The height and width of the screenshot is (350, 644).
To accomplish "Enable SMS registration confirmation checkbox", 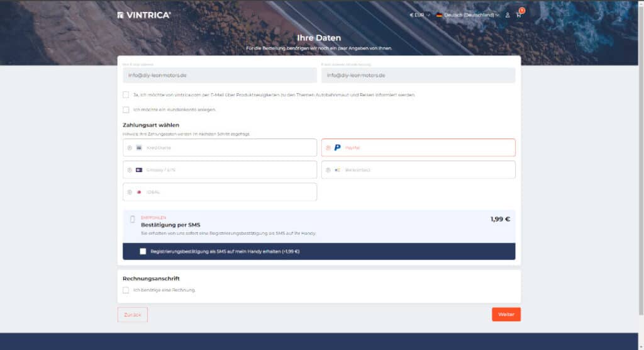I will click(x=143, y=251).
